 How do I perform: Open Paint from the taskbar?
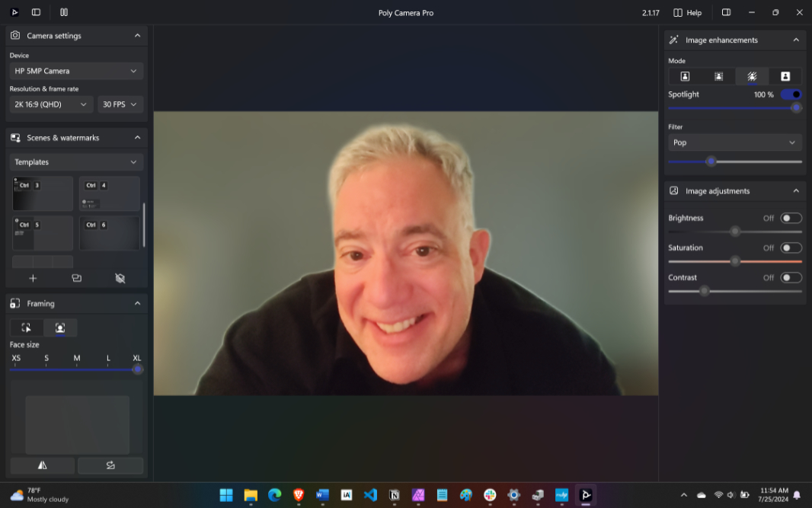pyautogui.click(x=466, y=495)
